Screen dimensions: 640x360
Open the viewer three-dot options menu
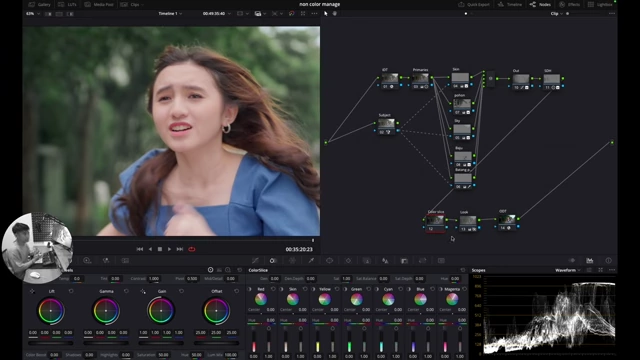coord(314,13)
